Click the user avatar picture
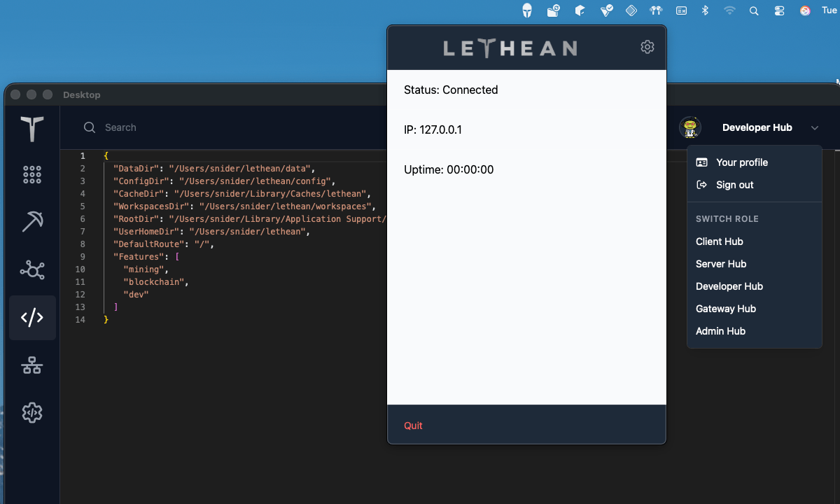 (x=690, y=127)
